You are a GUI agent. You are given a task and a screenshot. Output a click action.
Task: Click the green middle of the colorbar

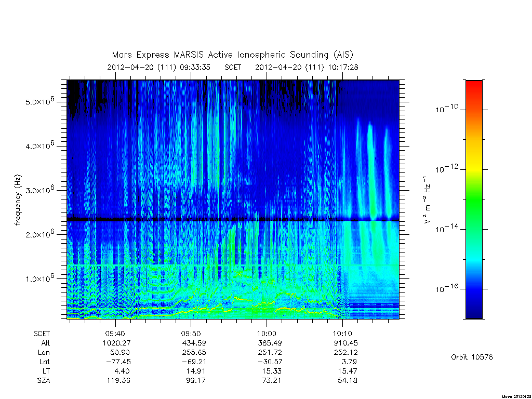coord(474,200)
